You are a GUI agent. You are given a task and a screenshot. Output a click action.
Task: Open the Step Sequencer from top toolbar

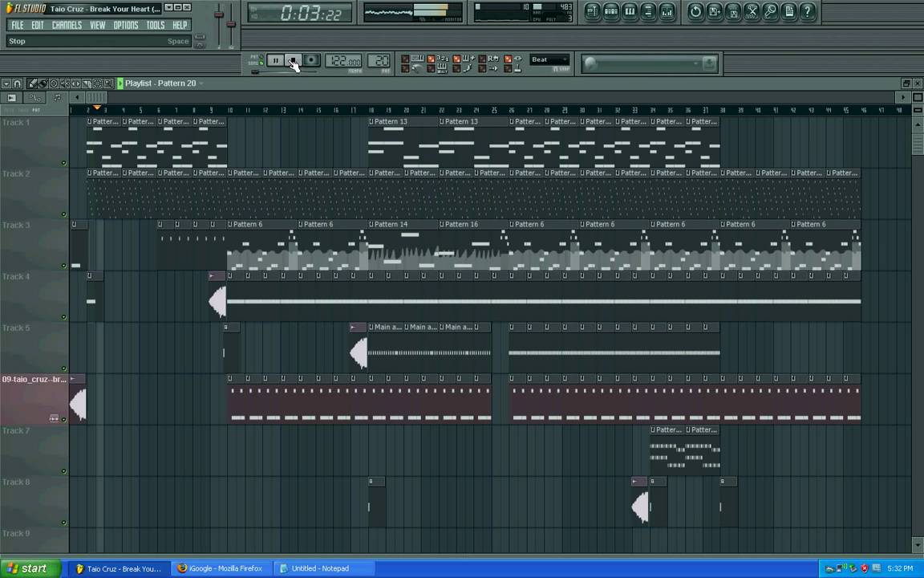click(x=611, y=11)
